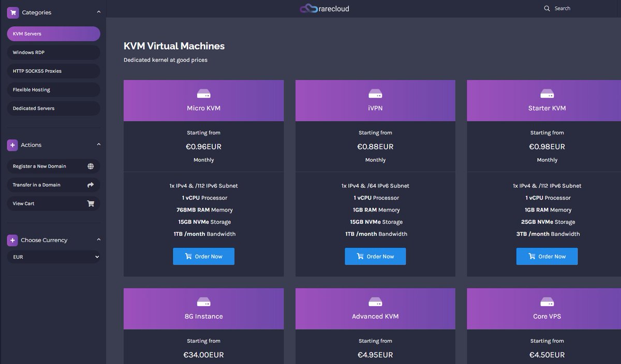Viewport: 621px width, 364px height.
Task: Collapse the Categories section chevron
Action: point(99,12)
